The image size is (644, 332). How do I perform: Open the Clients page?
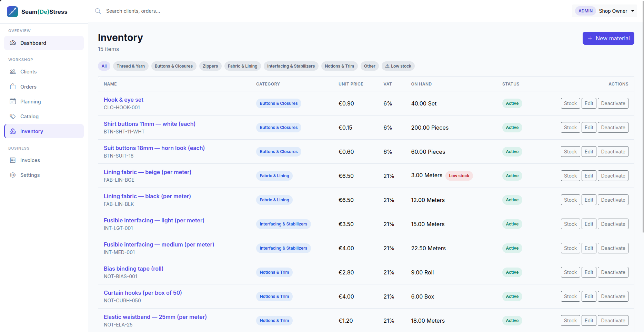[44, 72]
